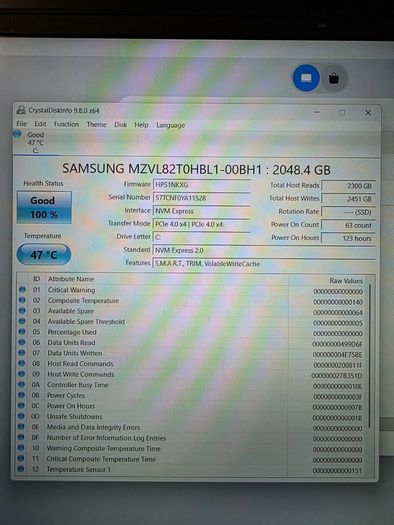Click the blue monitor icon in background window

(306, 78)
